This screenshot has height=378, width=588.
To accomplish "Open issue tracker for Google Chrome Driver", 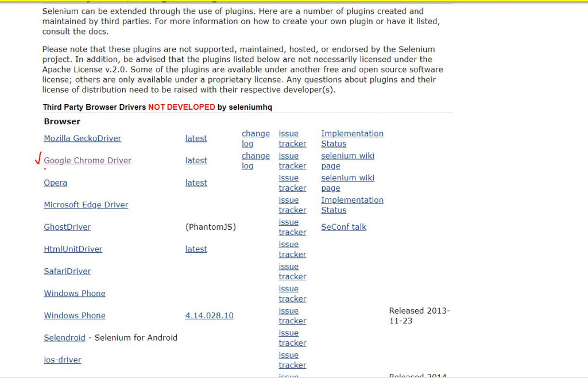I will click(x=292, y=160).
